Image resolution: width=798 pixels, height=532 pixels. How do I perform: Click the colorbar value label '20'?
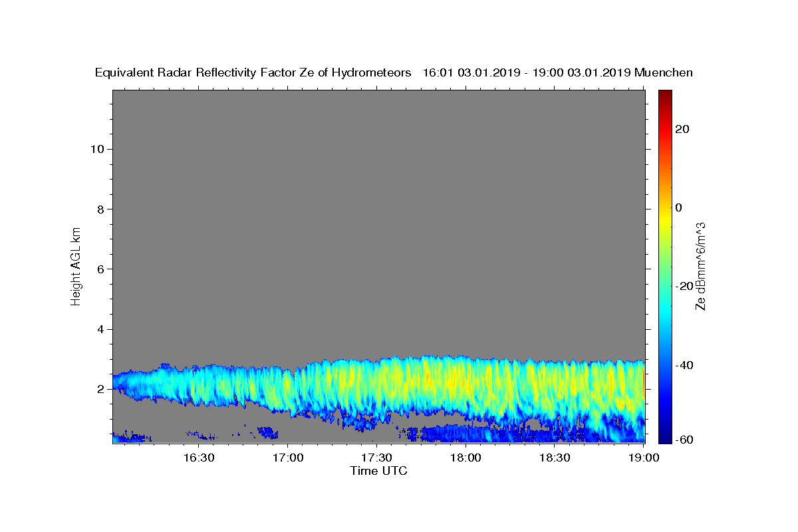point(682,129)
